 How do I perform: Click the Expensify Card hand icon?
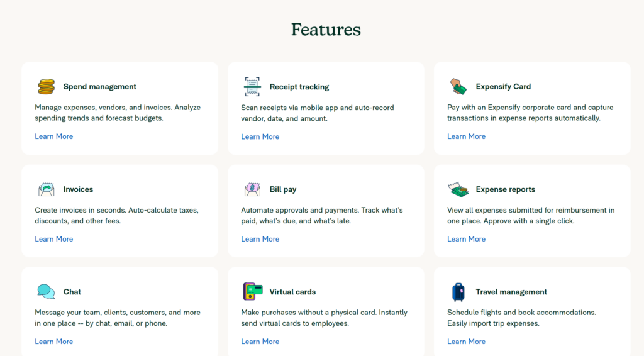point(458,87)
